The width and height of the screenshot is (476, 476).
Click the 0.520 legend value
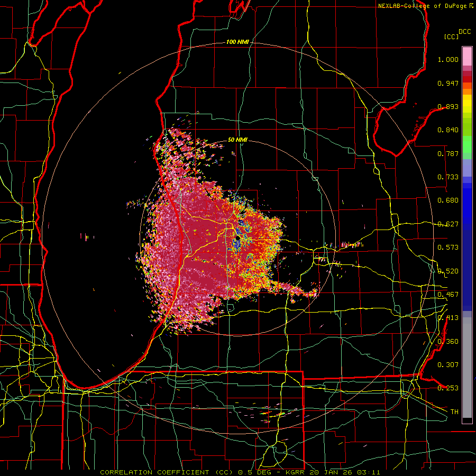[448, 271]
